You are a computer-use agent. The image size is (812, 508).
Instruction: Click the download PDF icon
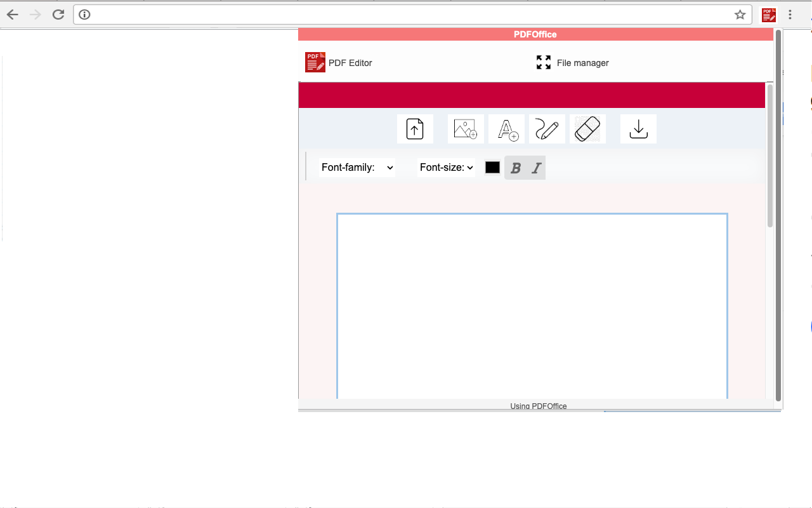click(x=638, y=129)
